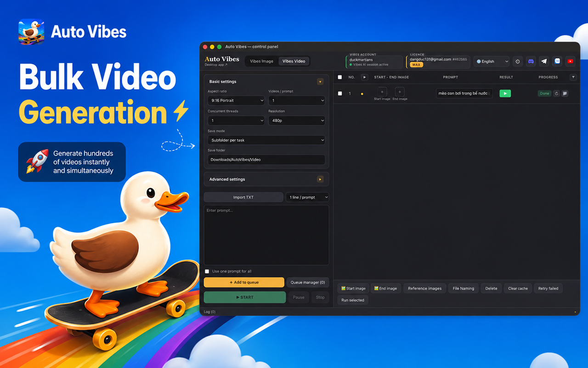Click the Run selected button
The width and height of the screenshot is (588, 368).
tap(353, 300)
